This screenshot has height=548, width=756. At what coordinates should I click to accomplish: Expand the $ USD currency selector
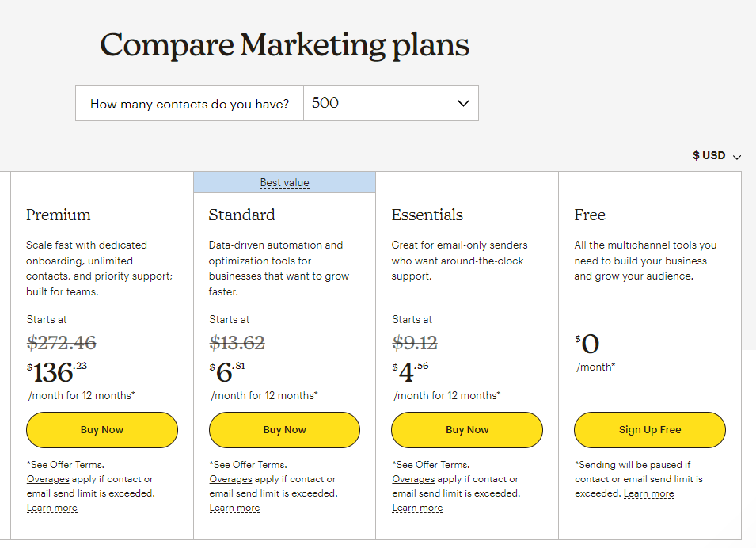712,156
